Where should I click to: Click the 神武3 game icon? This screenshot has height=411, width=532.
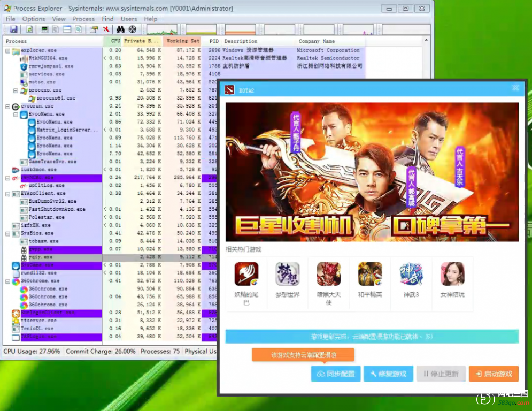[x=411, y=274]
